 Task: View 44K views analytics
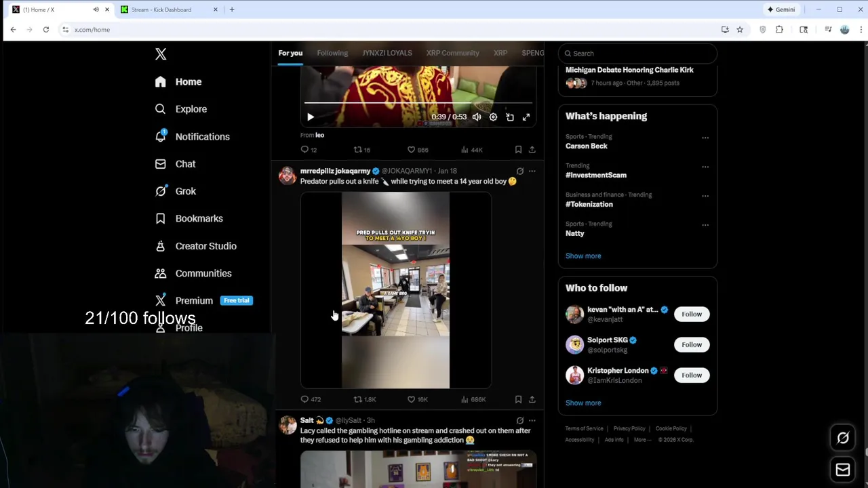[471, 150]
